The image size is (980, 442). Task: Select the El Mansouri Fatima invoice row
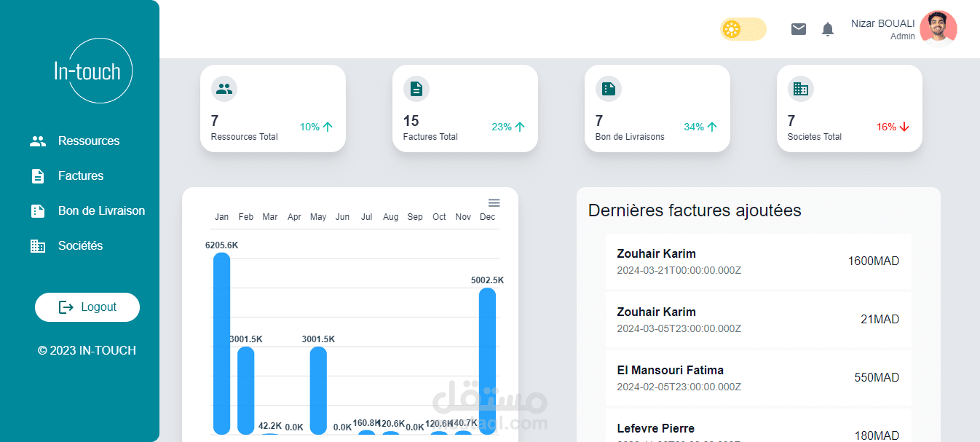pyautogui.click(x=758, y=378)
